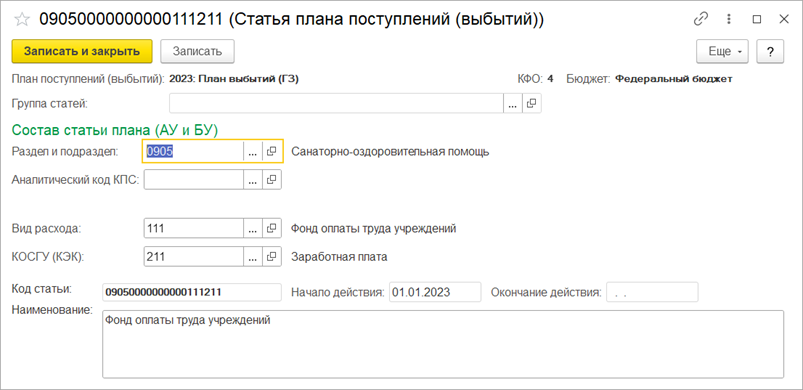Click the Наименование text area
Image resolution: width=803 pixels, height=390 pixels.
(x=443, y=344)
